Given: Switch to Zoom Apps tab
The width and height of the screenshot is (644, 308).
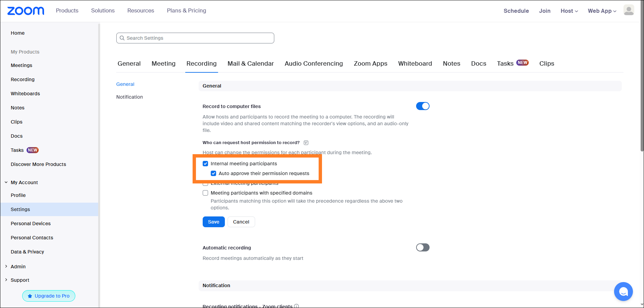Looking at the screenshot, I should click(x=370, y=64).
